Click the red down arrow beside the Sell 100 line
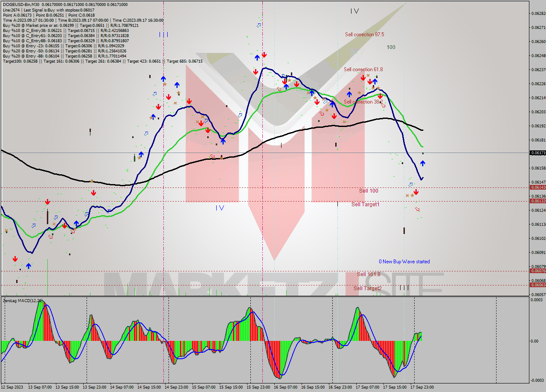Image resolution: width=546 pixels, height=392 pixels. tap(416, 192)
